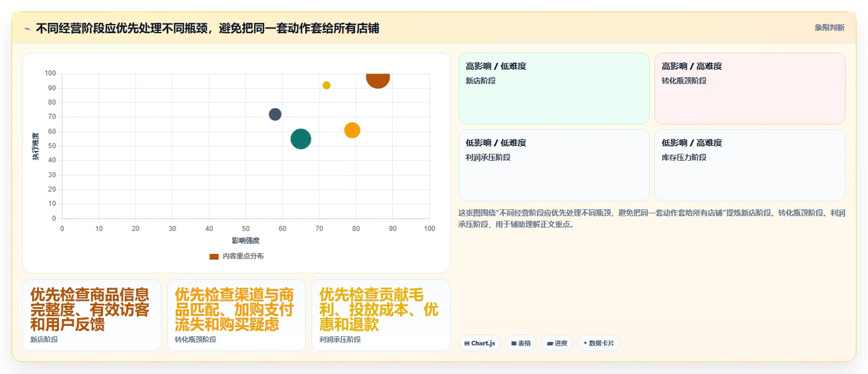Click the 影响强度 x-axis title
Screen dimensions: 868x374
coord(246,241)
